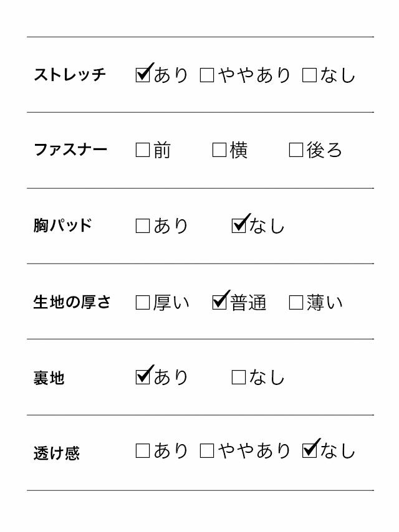Check ストレッチ なし checkbox
This screenshot has width=399, height=532.
tap(309, 75)
